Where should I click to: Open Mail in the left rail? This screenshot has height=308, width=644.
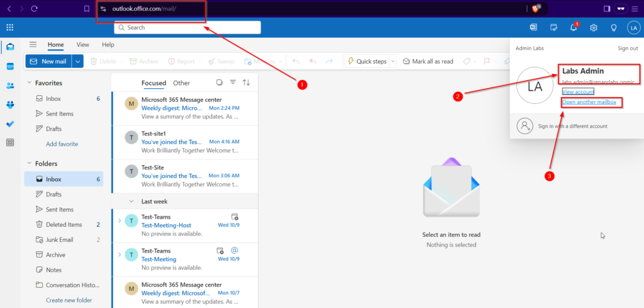(10, 47)
